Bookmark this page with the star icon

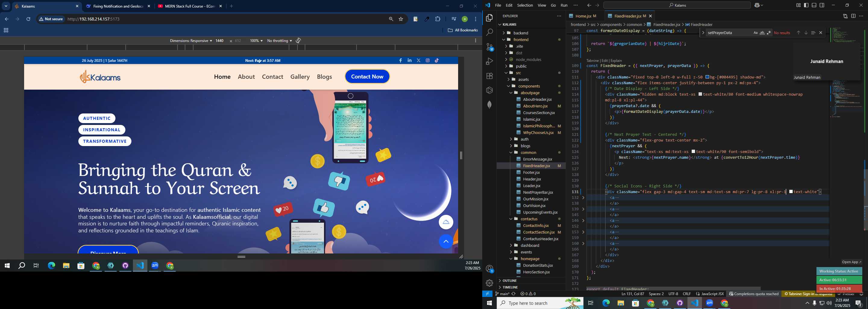[x=401, y=19]
